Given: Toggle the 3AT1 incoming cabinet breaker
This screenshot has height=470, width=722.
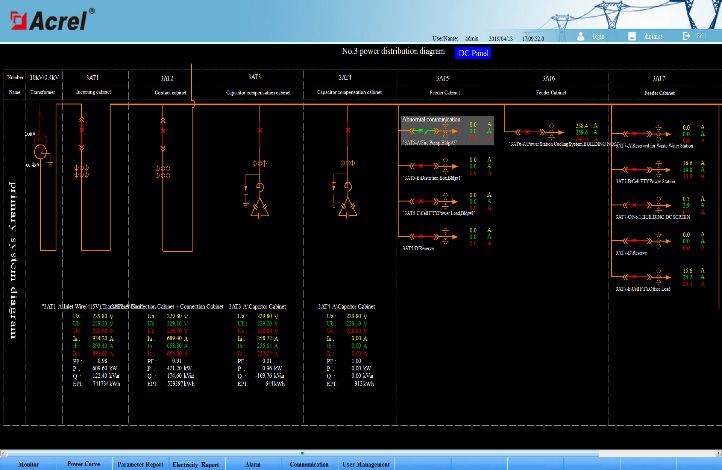Looking at the screenshot, I should (82, 129).
